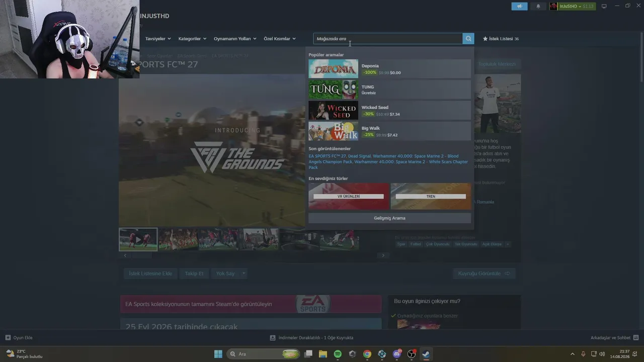Click the Gelişmiş Arama button
The width and height of the screenshot is (644, 362).
[390, 218]
